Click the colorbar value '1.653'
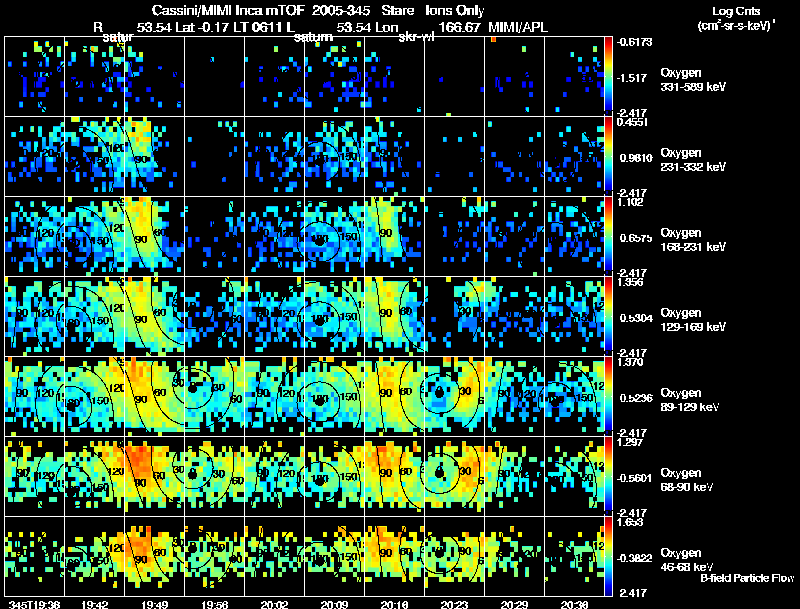The height and width of the screenshot is (609, 800). [631, 523]
